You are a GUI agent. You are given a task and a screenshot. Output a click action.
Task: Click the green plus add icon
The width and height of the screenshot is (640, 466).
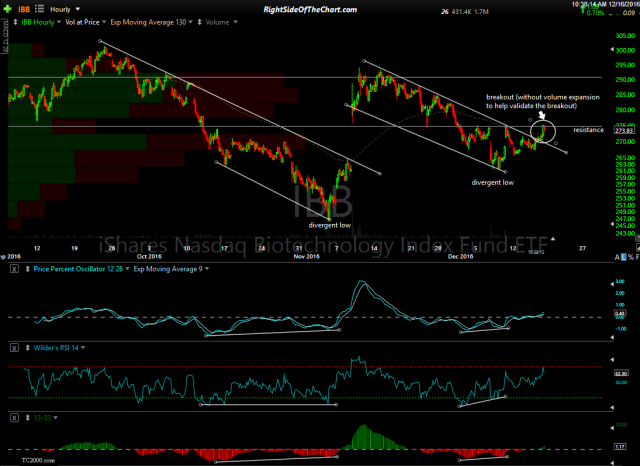point(7,9)
